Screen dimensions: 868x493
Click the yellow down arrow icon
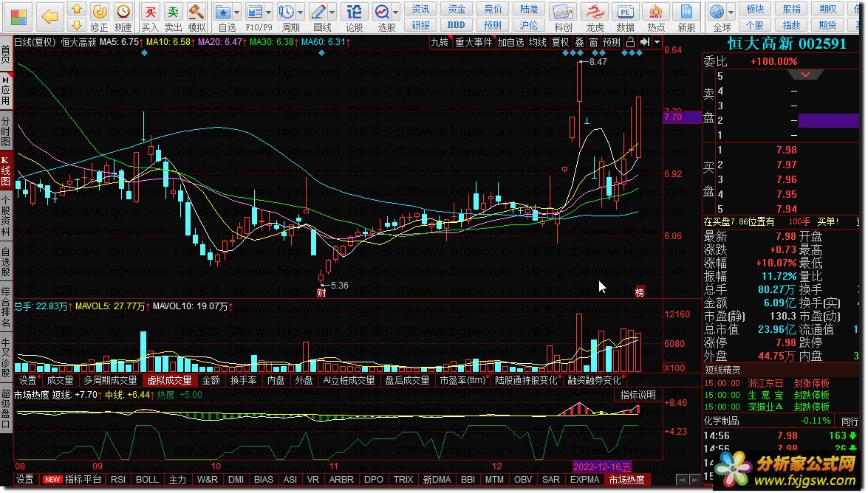[77, 25]
